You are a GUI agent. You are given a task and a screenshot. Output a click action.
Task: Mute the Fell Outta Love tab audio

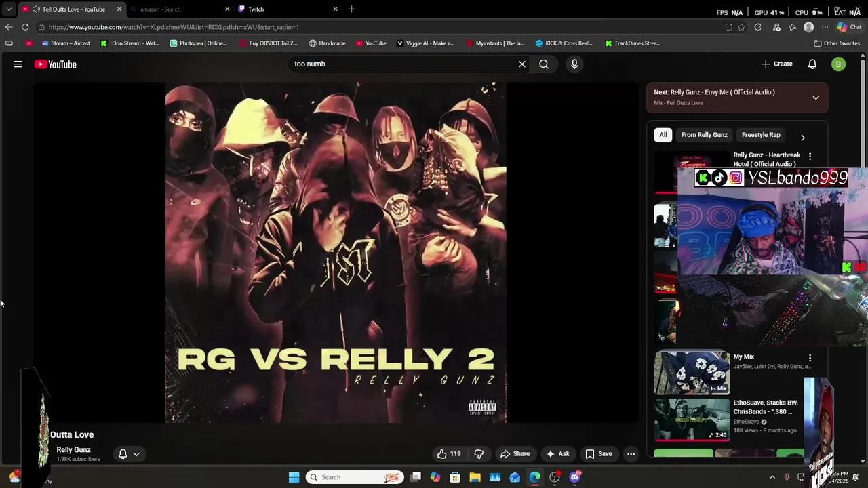click(35, 9)
